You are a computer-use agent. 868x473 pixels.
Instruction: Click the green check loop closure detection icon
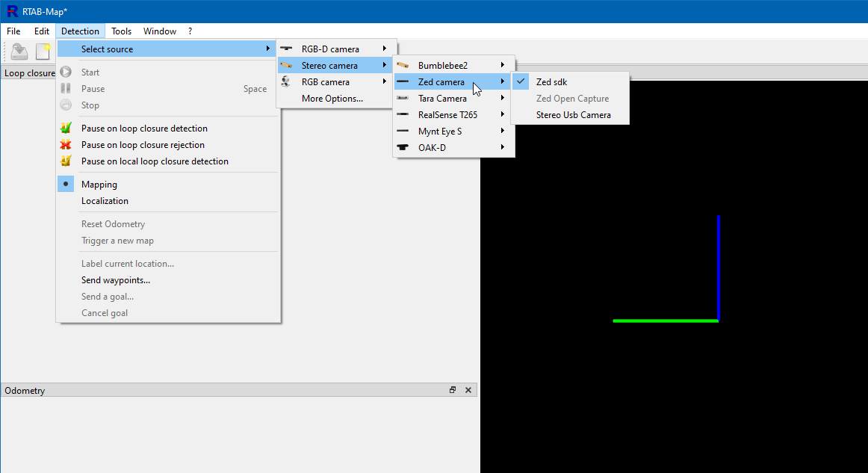66,129
